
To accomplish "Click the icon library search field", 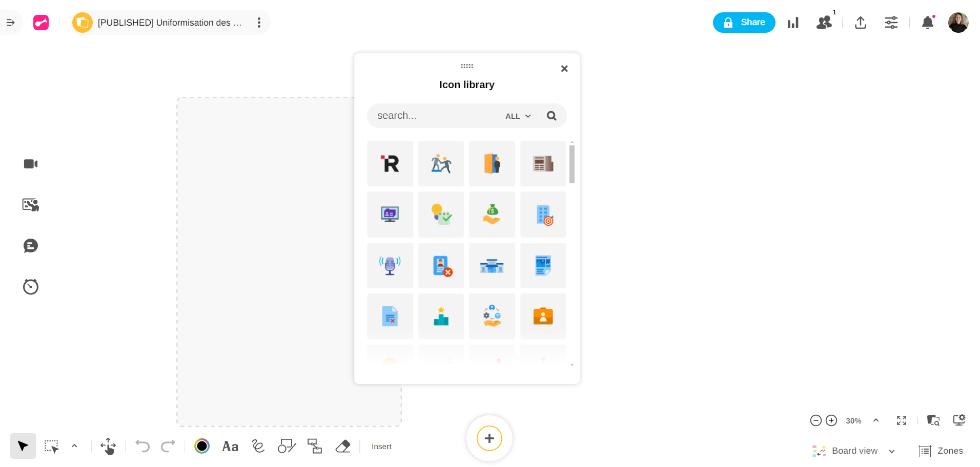I will click(x=436, y=116).
